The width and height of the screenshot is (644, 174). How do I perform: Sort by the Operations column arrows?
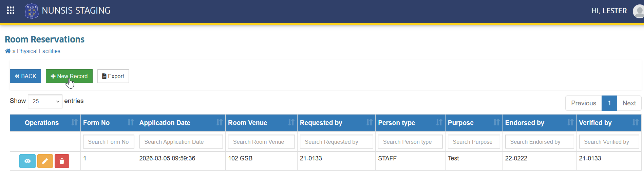pos(74,122)
